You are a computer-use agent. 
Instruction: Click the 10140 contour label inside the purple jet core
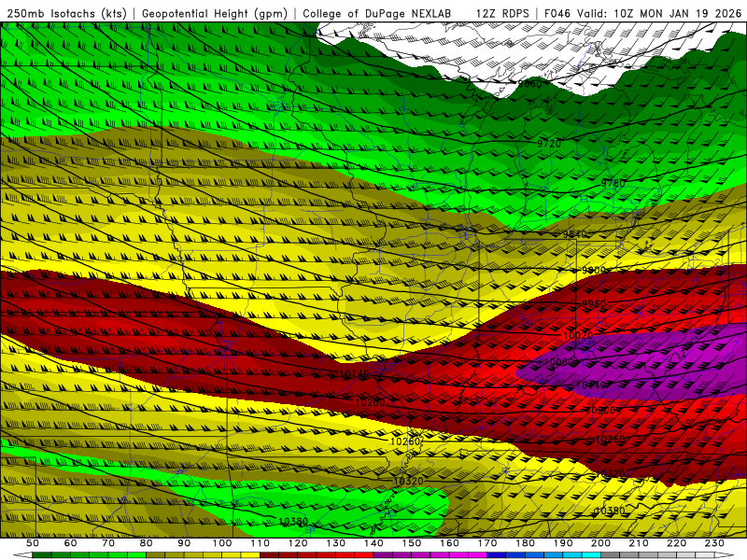point(591,385)
